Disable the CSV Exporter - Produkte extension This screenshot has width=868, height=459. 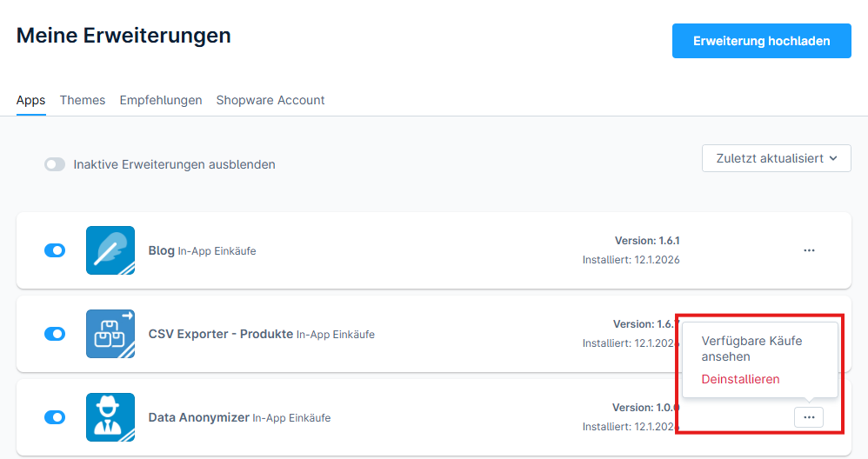click(x=55, y=334)
